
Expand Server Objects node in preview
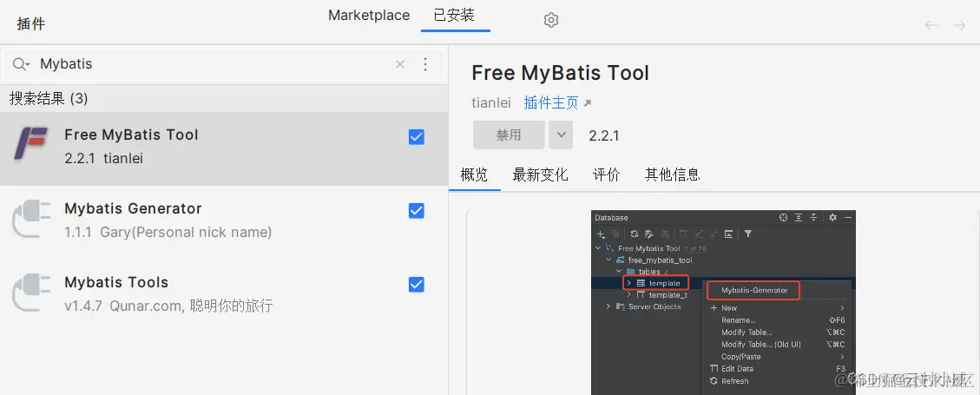608,306
